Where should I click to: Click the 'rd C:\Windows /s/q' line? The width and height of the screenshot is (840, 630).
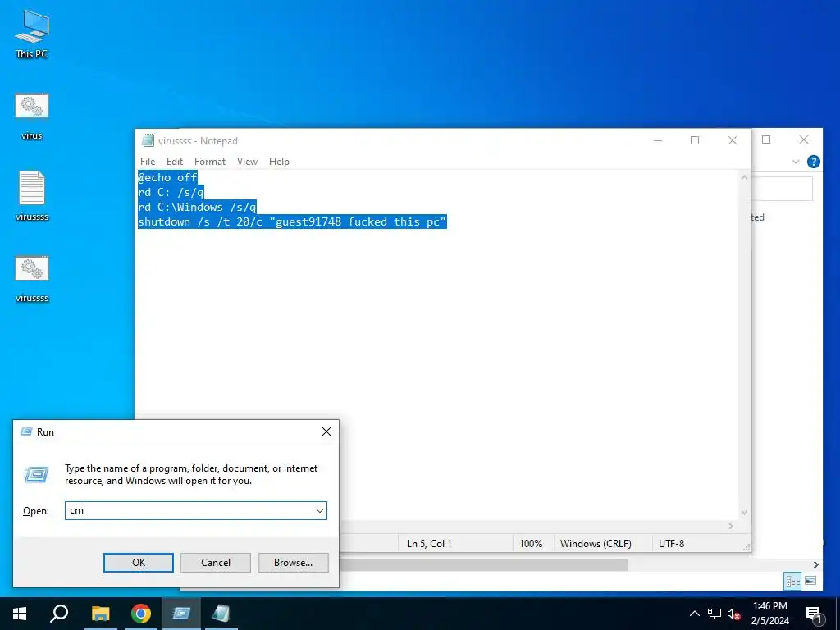coord(197,207)
